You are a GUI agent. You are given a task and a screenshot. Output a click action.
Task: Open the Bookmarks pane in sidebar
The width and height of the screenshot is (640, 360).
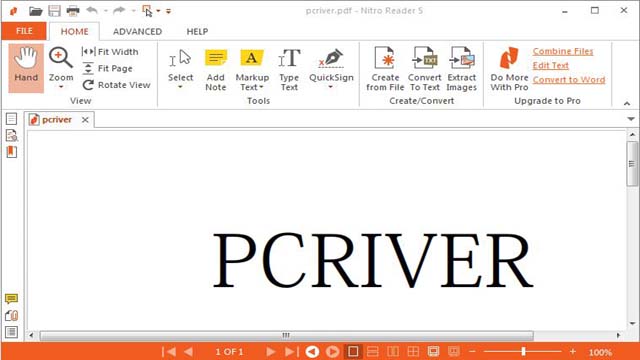point(11,152)
